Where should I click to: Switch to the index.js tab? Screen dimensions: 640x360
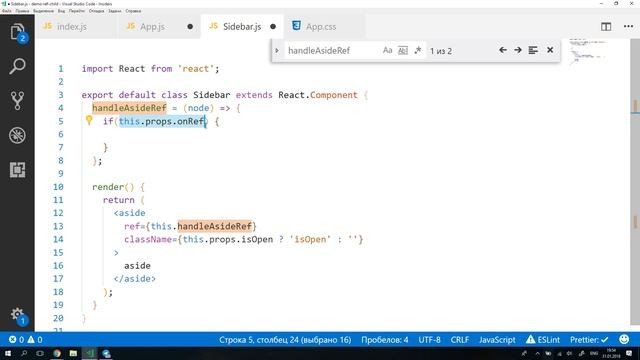point(76,27)
